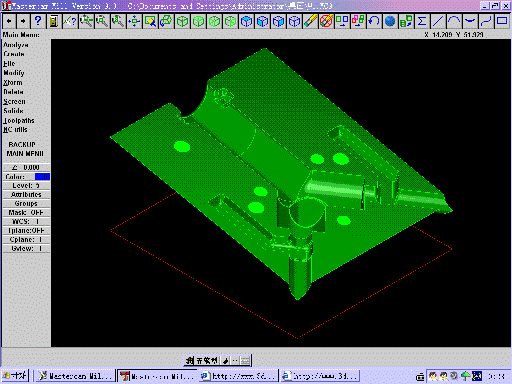Open the NC utils menu
Screen dimensions: 512x384
[15, 130]
